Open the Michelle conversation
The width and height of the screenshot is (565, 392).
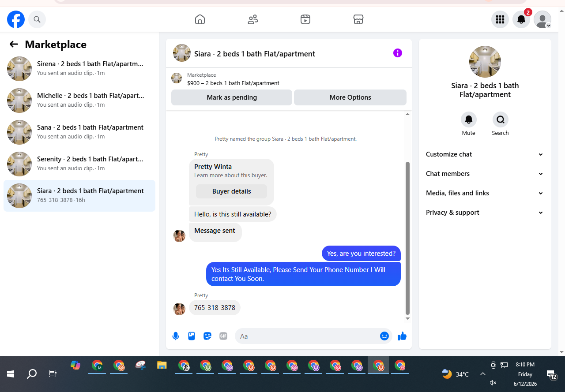[79, 101]
